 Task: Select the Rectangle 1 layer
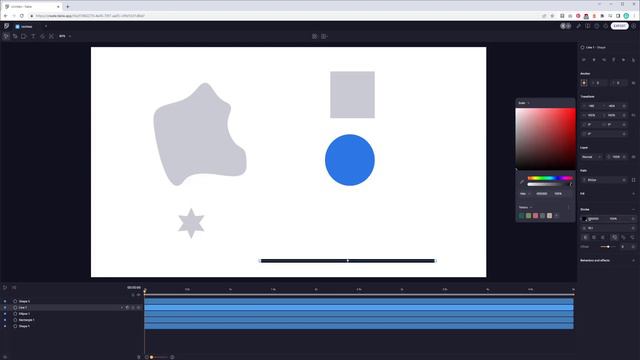click(27, 320)
